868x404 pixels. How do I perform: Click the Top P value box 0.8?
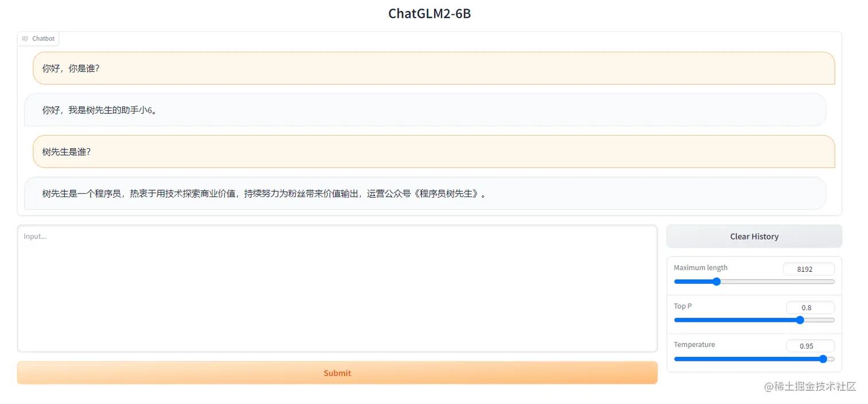(x=810, y=307)
